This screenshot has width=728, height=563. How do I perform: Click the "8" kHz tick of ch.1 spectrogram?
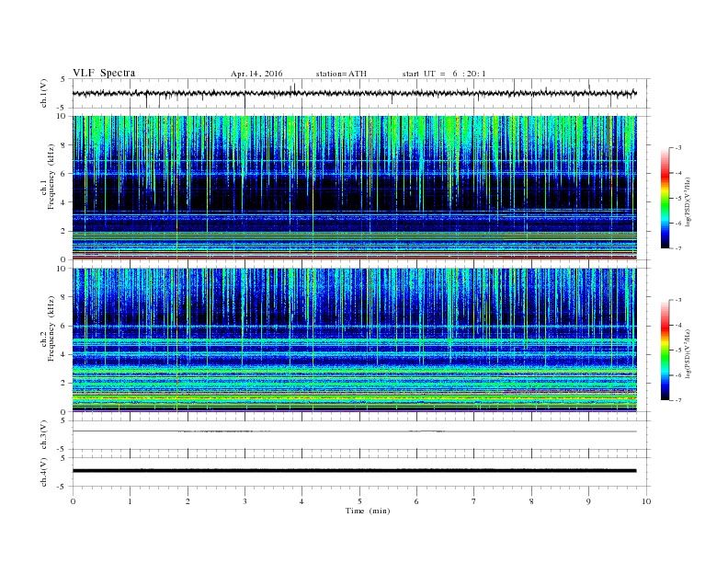point(64,145)
